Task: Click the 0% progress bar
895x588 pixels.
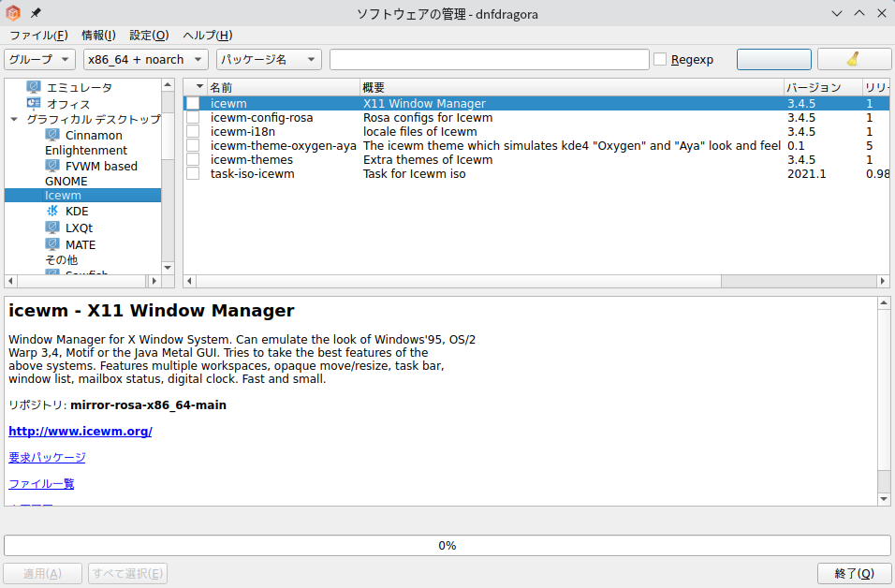Action: click(x=447, y=545)
